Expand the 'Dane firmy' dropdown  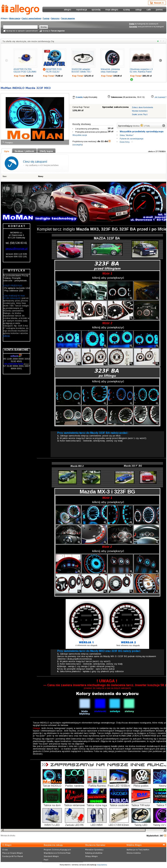pos(126,142)
